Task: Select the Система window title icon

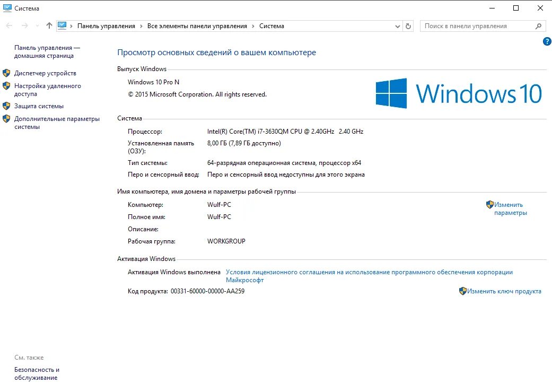Action: (x=7, y=8)
